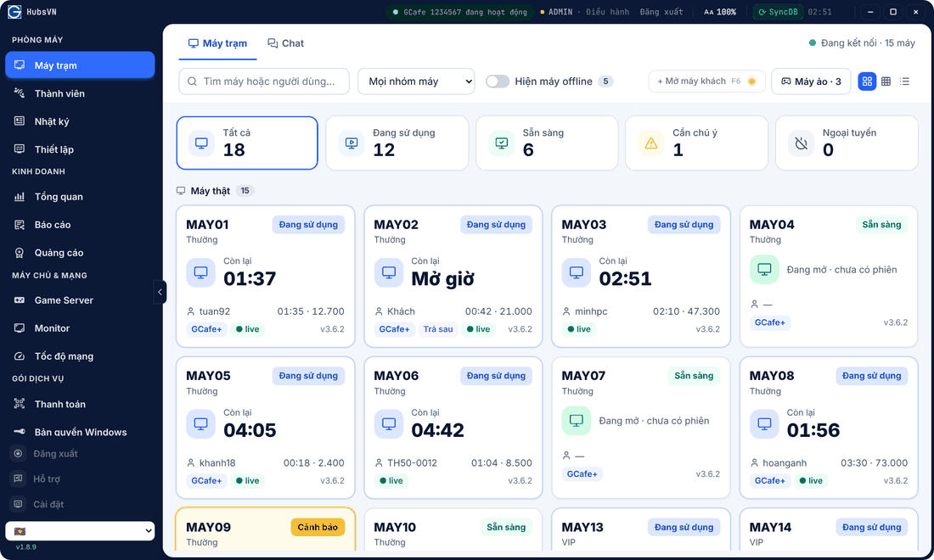Click Đăng xuất in the header bar
The height and width of the screenshot is (560, 934).
click(x=661, y=12)
